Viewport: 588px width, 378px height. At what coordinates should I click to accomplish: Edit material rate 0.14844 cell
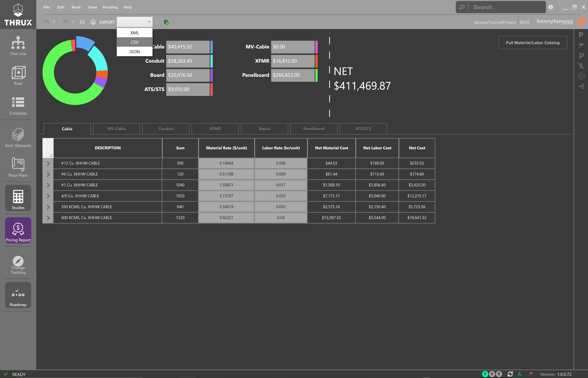click(x=226, y=163)
